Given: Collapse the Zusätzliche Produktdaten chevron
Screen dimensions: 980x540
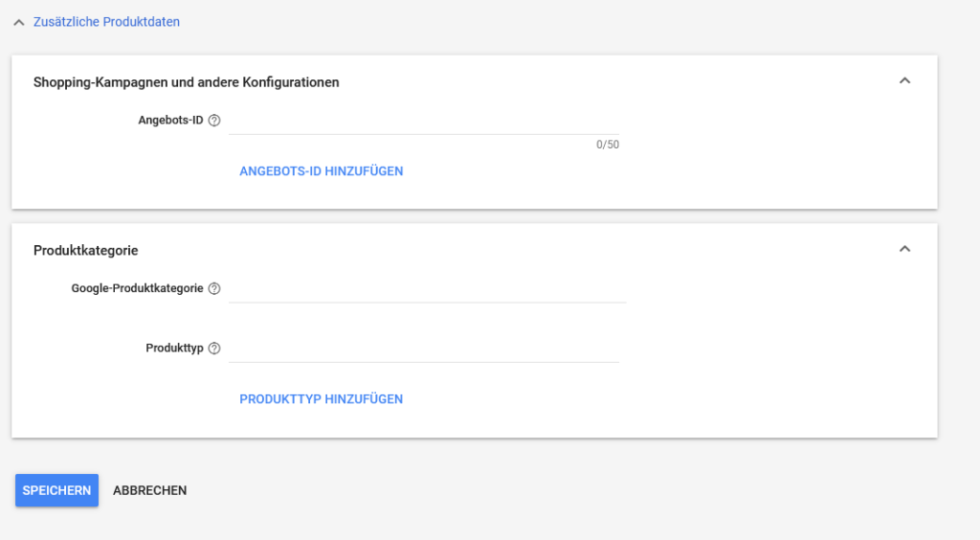Looking at the screenshot, I should (x=19, y=22).
